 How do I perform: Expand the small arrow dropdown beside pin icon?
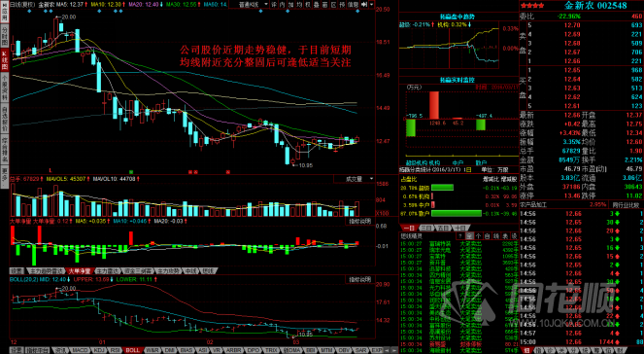(x=371, y=5)
